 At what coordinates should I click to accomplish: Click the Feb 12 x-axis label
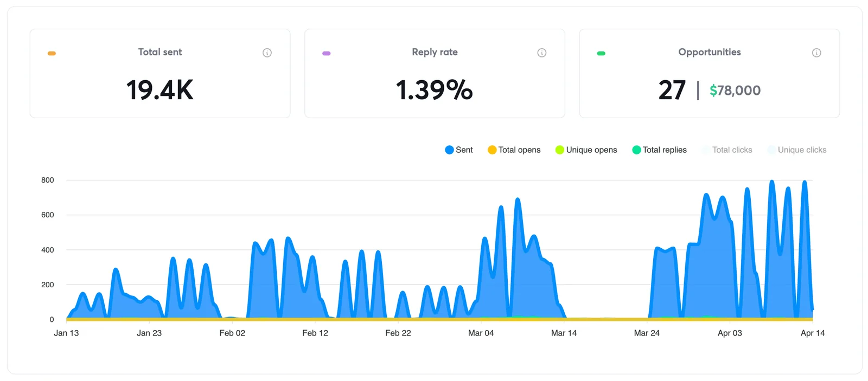[315, 333]
